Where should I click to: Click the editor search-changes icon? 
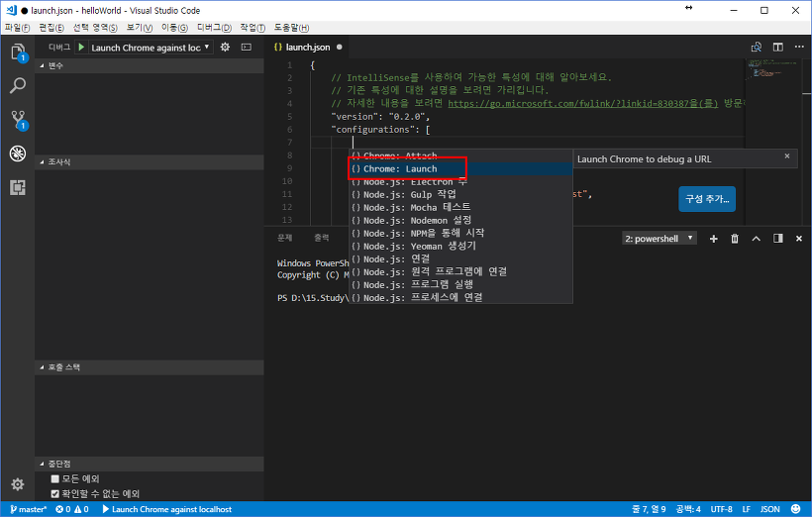[757, 48]
